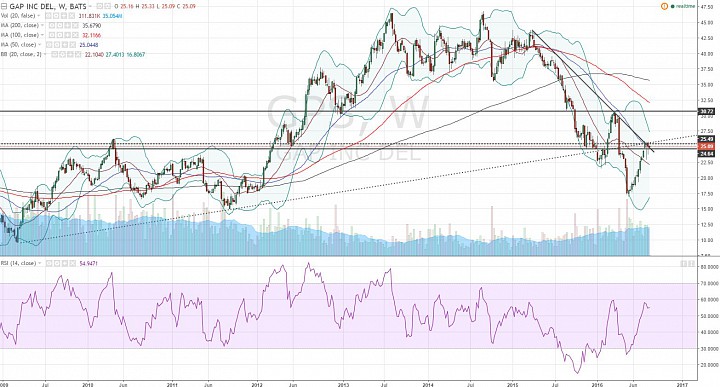Open Vol (20, false) dropdown arrow
Viewport: 720px width, 387px height.
tap(39, 16)
